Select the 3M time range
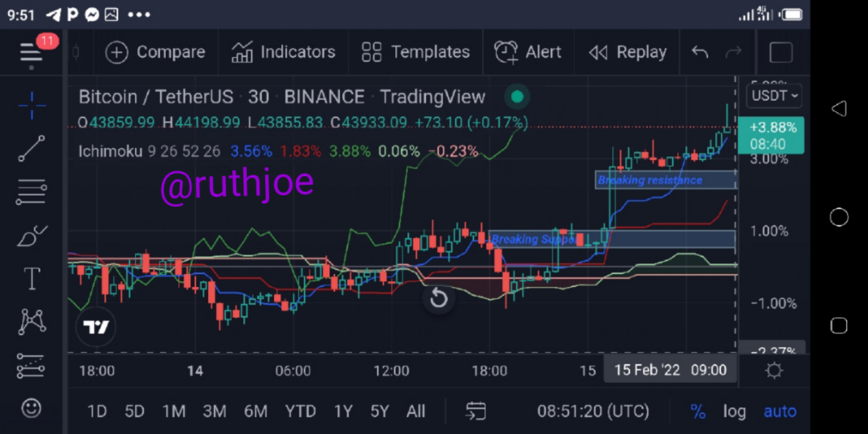The image size is (868, 434). pos(214,411)
